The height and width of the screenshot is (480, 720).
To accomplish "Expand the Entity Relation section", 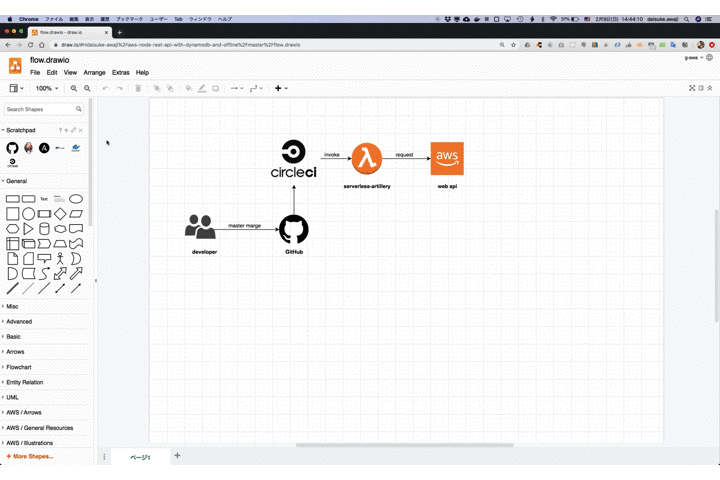I will click(22, 382).
